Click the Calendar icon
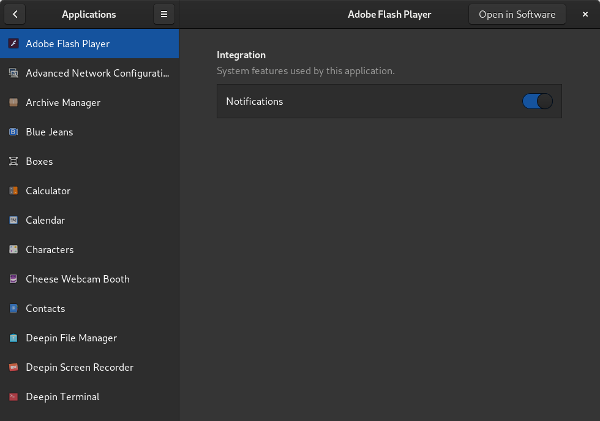 click(x=13, y=220)
